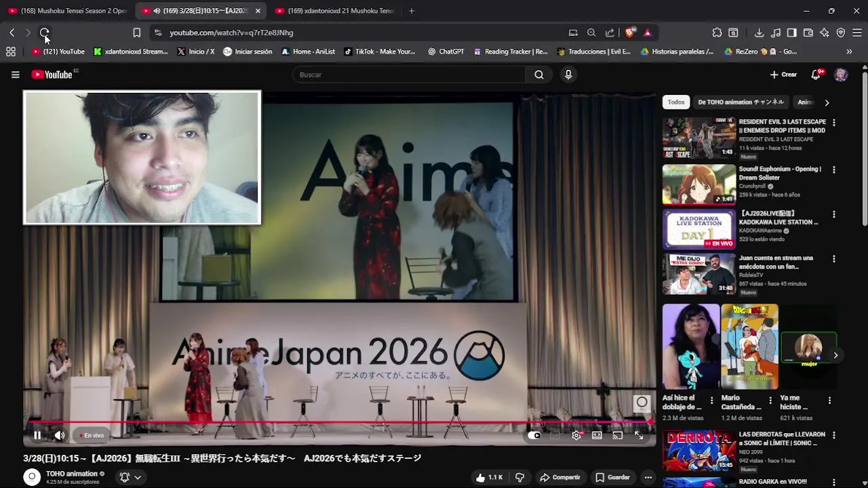Open ChatGPT bookmark
The image size is (868, 488).
(446, 52)
